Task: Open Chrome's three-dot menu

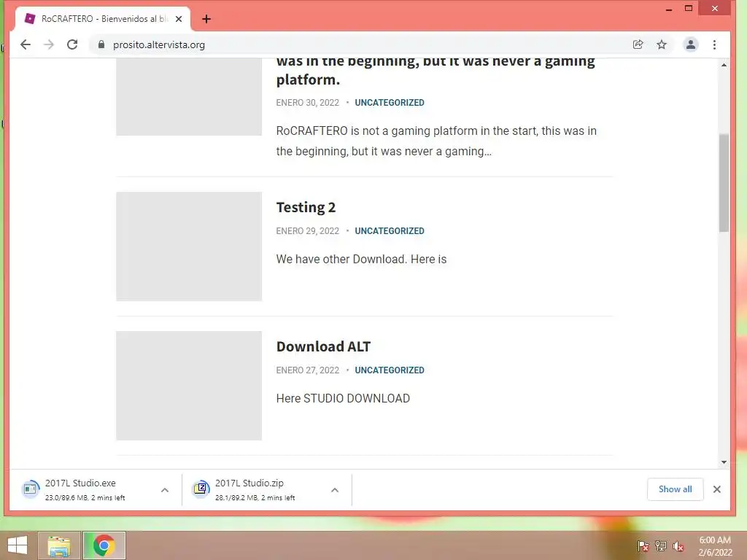Action: (714, 44)
